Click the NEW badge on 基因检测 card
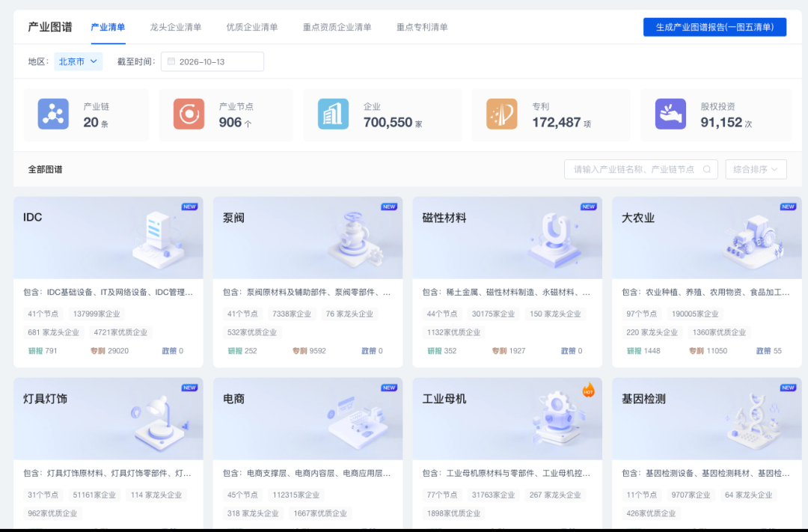808x532 pixels. click(788, 388)
